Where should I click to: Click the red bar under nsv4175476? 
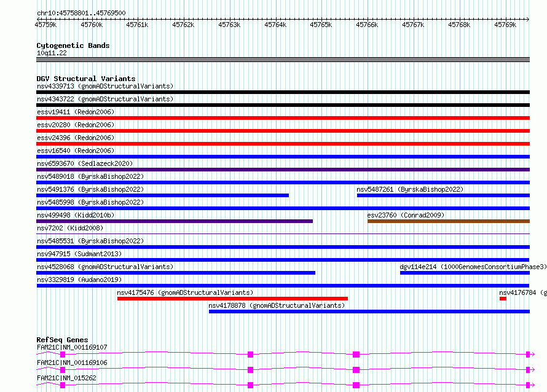[233, 299]
